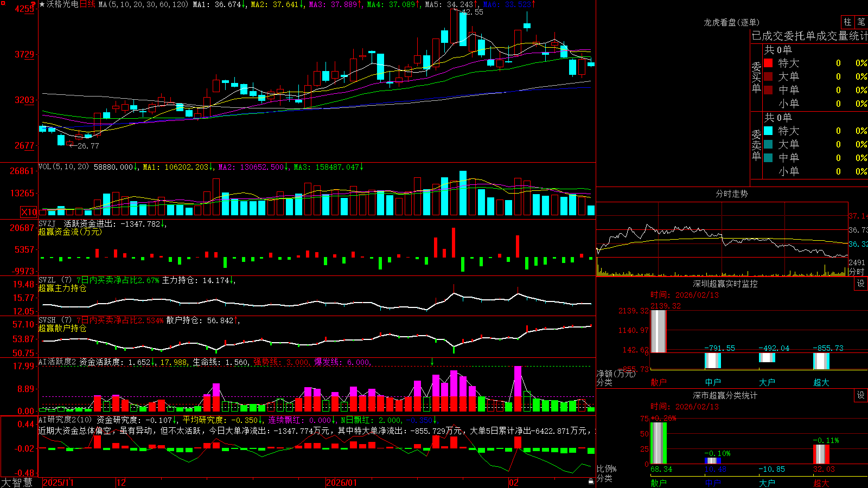This screenshot has height=488, width=868.
Task: Click the 龙虎看盘(逐单) panel title
Action: tap(731, 22)
